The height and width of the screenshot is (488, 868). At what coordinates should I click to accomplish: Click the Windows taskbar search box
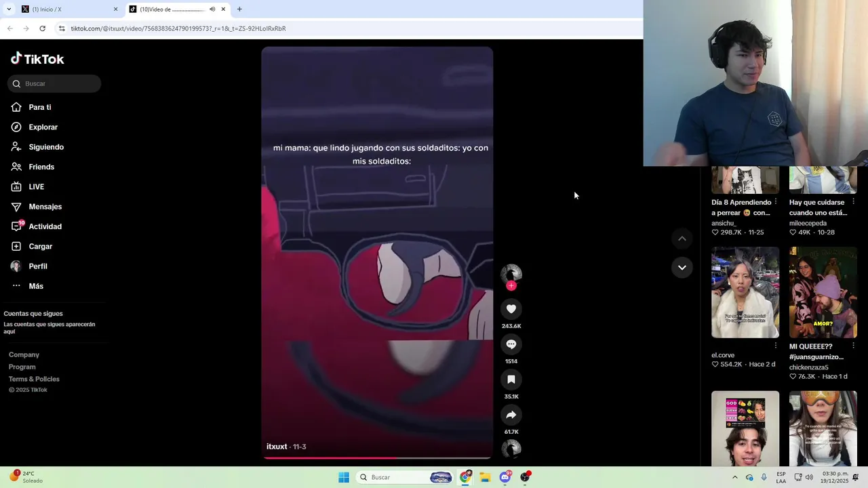point(406,477)
